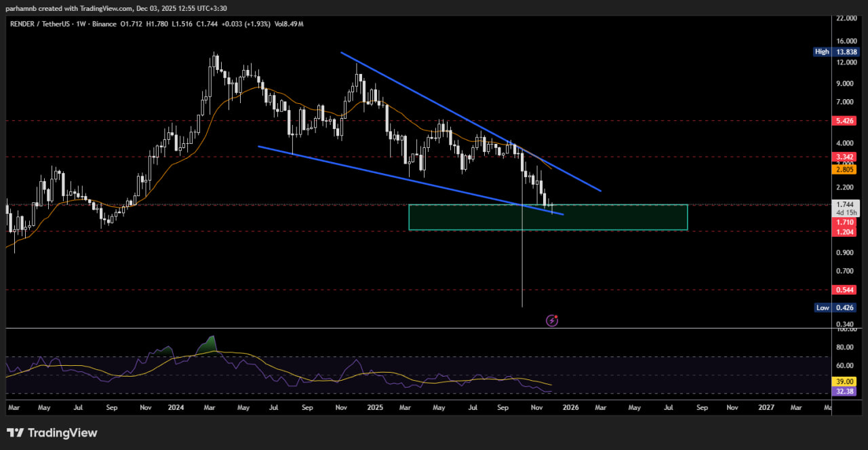Click the yellow 39.00 RSI label
This screenshot has height=450, width=868.
click(x=845, y=381)
